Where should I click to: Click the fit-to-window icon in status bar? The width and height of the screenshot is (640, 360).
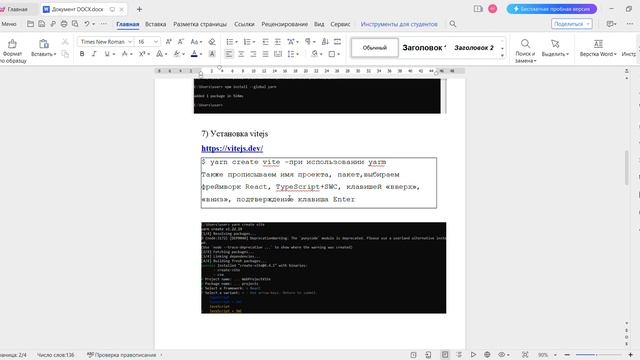[525, 355]
